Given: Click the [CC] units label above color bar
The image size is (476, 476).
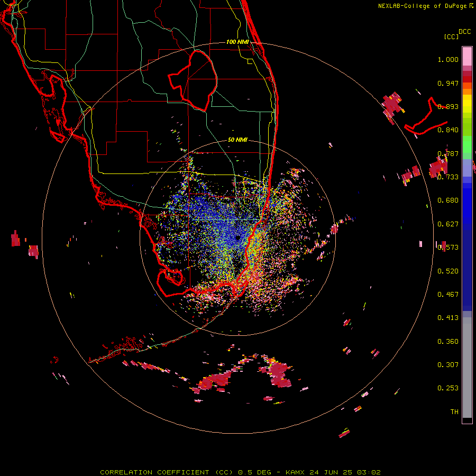Looking at the screenshot, I should [x=451, y=36].
